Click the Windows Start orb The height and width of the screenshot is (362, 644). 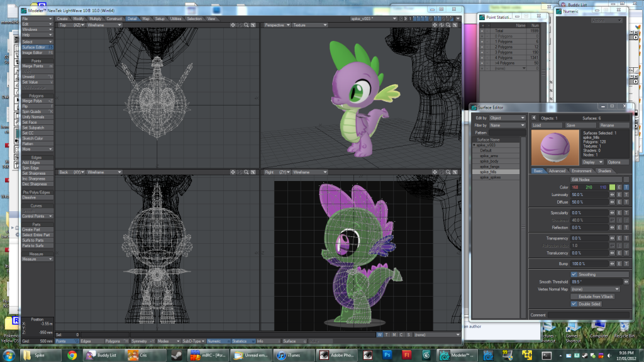[9, 355]
